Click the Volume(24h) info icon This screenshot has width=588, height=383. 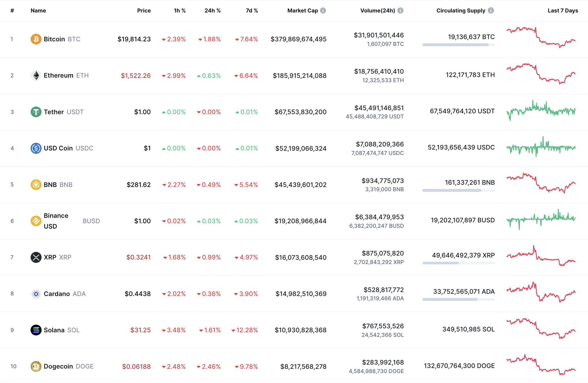click(x=400, y=10)
